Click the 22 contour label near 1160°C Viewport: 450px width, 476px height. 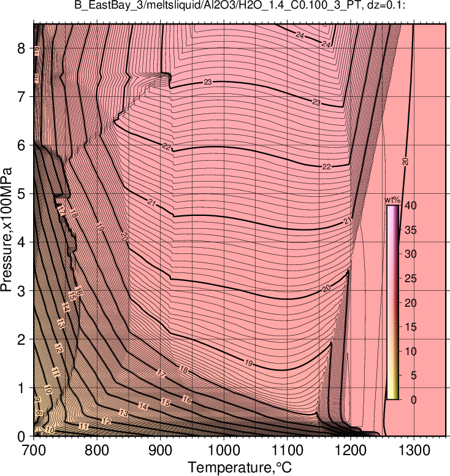click(x=326, y=167)
